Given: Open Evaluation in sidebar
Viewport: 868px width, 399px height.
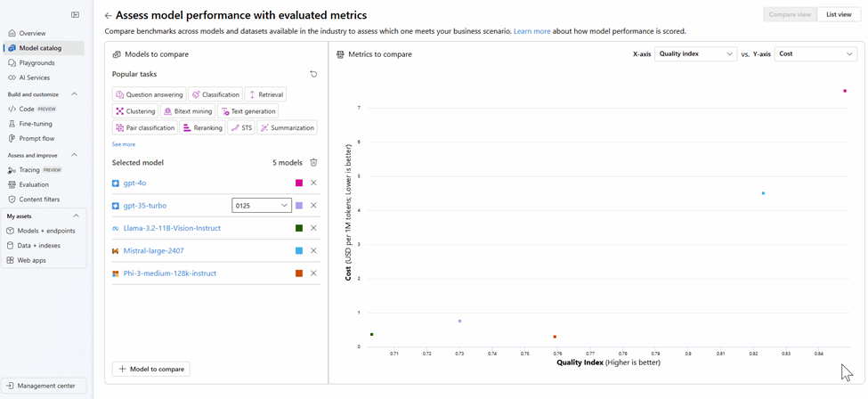Looking at the screenshot, I should coord(44,184).
